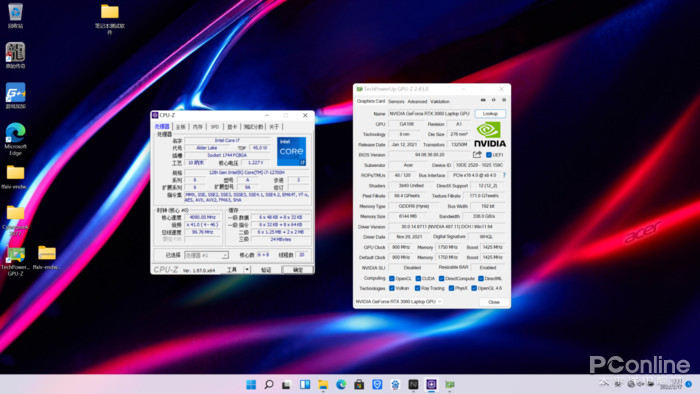Toggle the Vulkan checkbox
This screenshot has height=394, width=700.
(392, 288)
